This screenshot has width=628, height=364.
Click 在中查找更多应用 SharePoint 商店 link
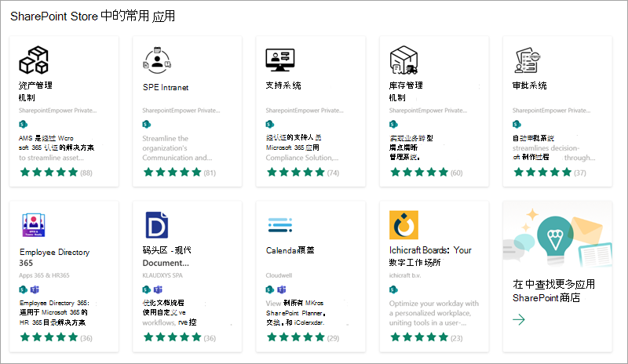(554, 291)
